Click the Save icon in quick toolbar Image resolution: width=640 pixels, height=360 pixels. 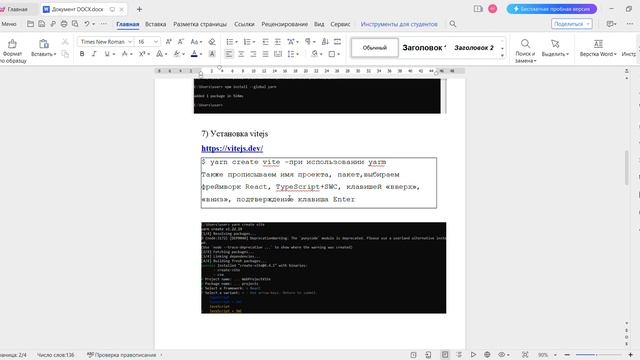pyautogui.click(x=42, y=24)
